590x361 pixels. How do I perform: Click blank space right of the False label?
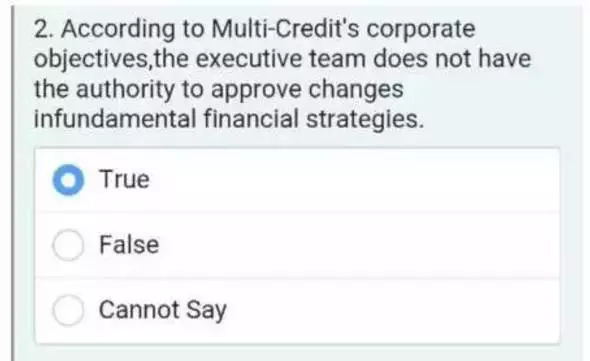tap(359, 245)
